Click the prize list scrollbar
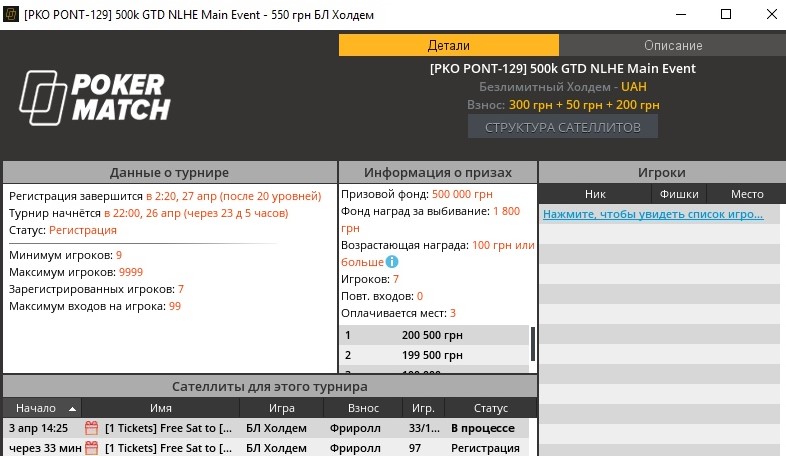786x456 pixels. (532, 343)
